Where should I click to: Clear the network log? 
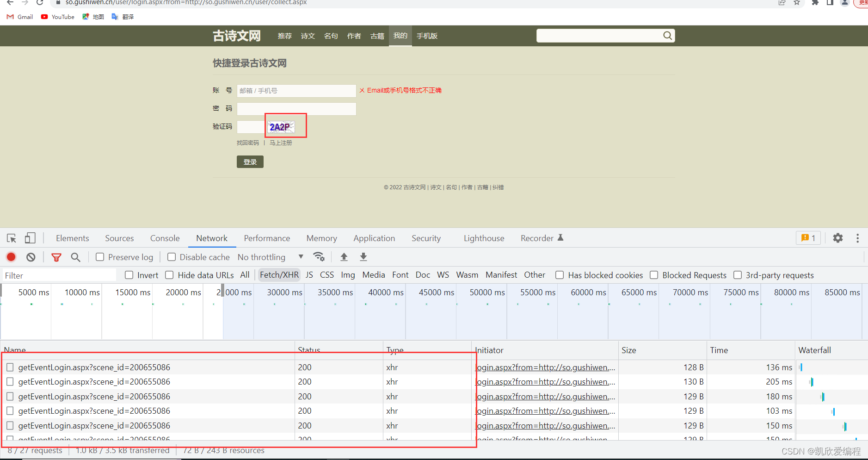(31, 257)
